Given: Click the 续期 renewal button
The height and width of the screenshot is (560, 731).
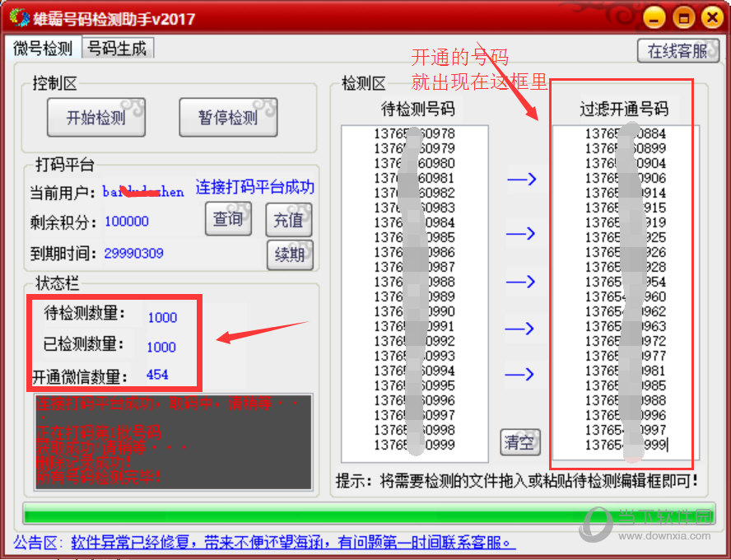Looking at the screenshot, I should coord(289,254).
